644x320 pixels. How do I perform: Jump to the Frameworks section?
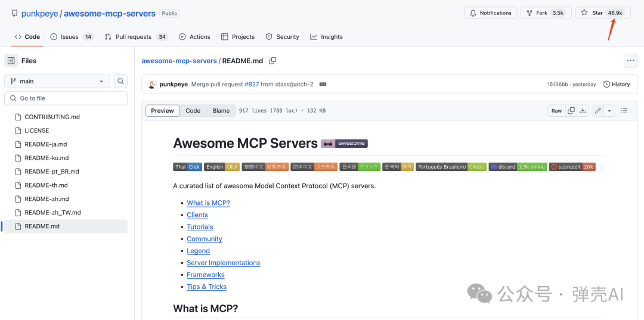[205, 275]
